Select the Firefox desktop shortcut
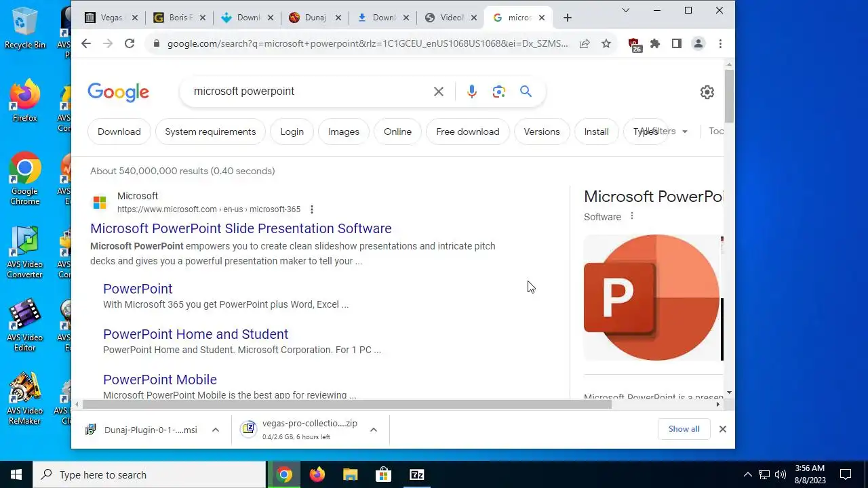This screenshot has height=488, width=868. pyautogui.click(x=25, y=102)
